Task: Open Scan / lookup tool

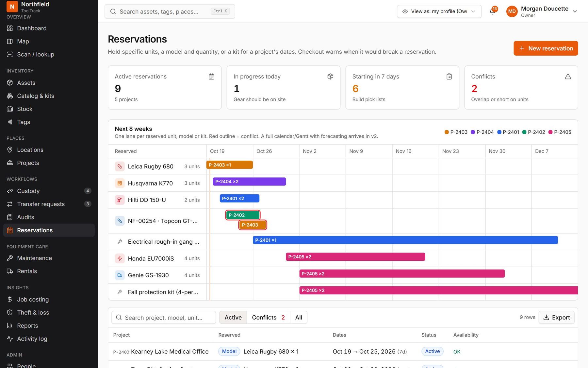Action: tap(49, 54)
